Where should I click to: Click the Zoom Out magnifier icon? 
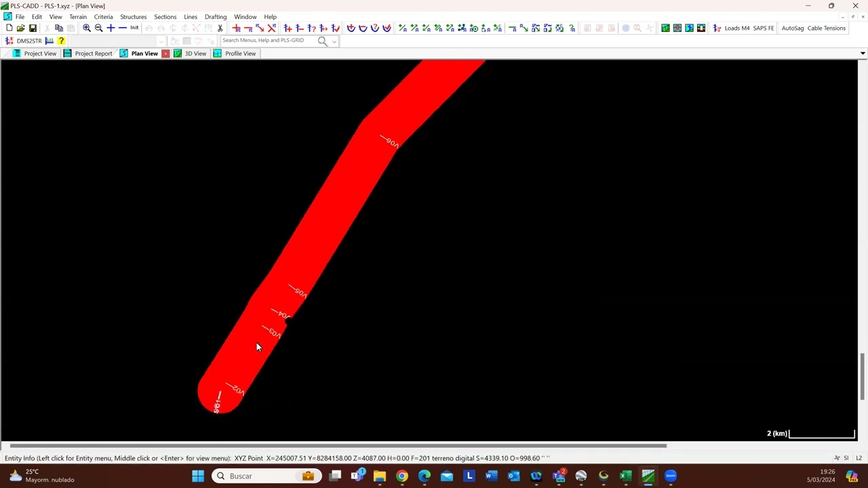(x=99, y=28)
